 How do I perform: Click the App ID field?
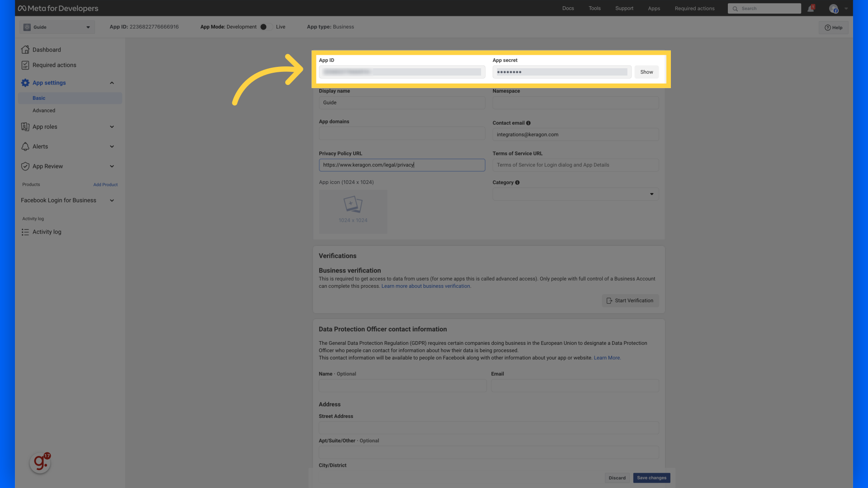coord(402,72)
